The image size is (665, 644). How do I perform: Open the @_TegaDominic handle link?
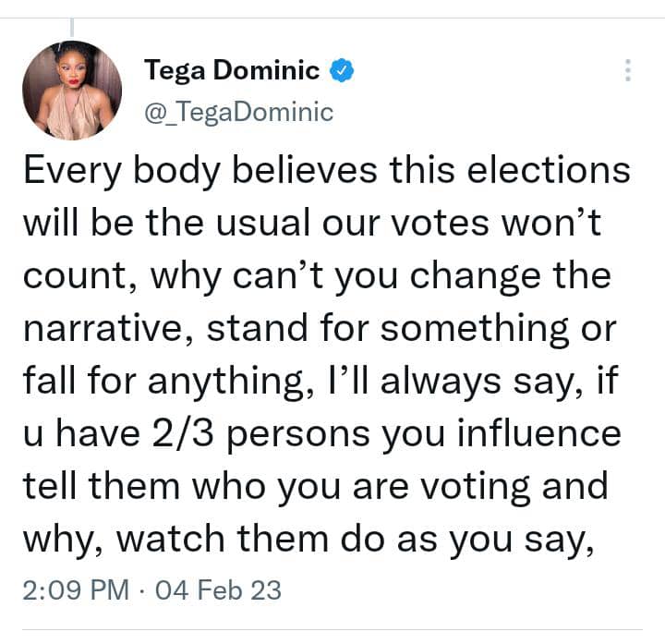point(238,112)
